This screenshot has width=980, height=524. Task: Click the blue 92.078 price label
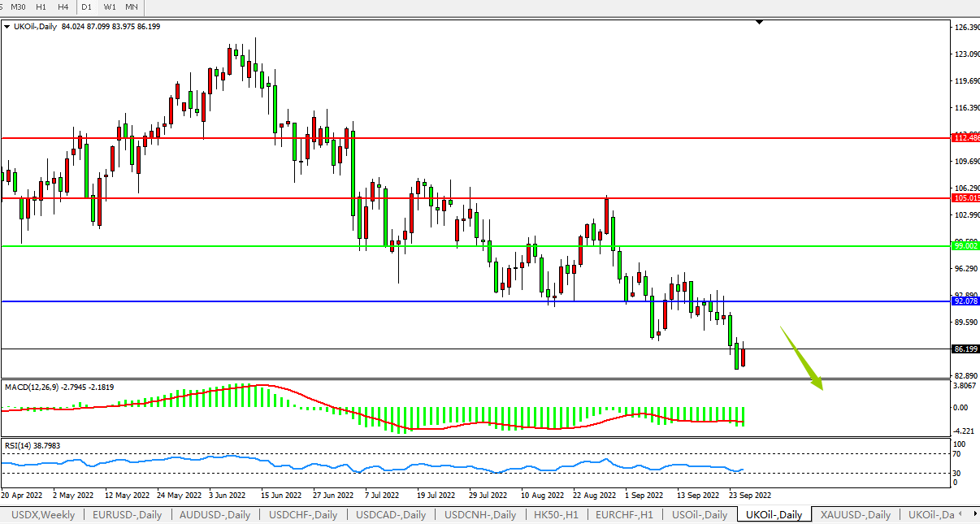[965, 301]
